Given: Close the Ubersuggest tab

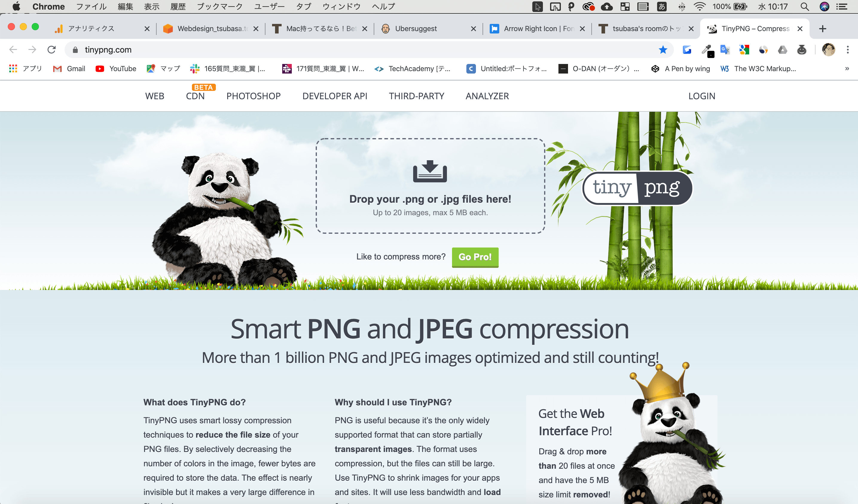Looking at the screenshot, I should coord(473,29).
